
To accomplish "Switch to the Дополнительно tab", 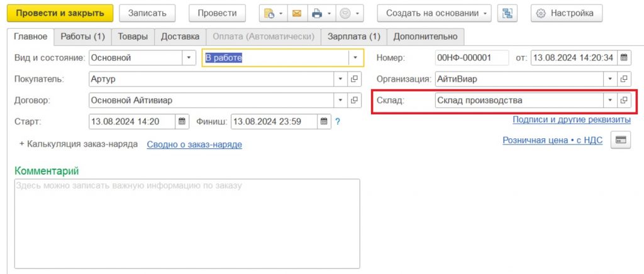I will [x=426, y=36].
